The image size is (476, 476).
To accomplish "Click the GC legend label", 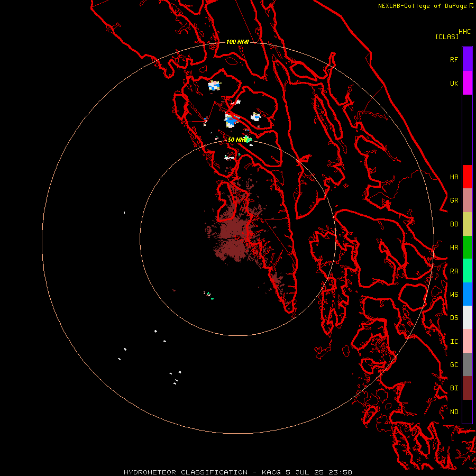I will coord(454,365).
